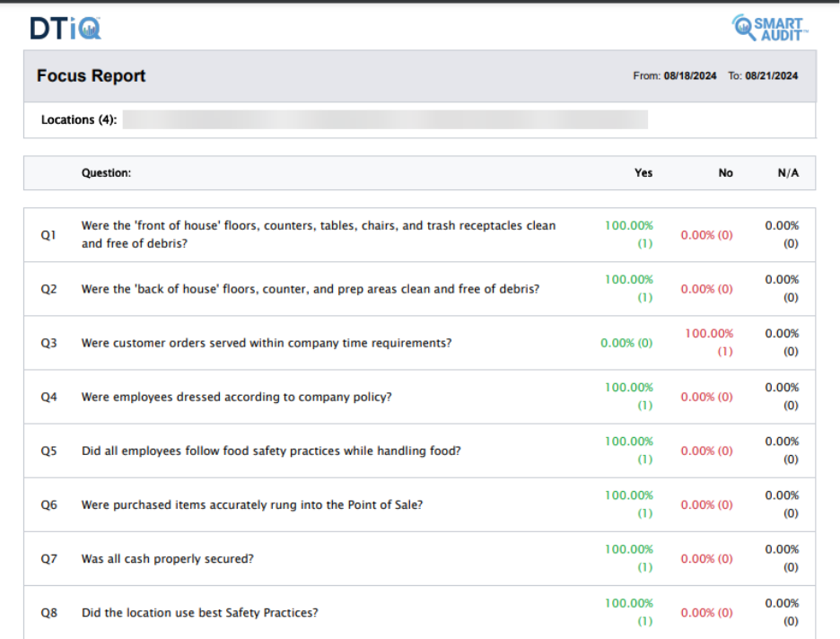Open Q2 back of house question text

[310, 289]
